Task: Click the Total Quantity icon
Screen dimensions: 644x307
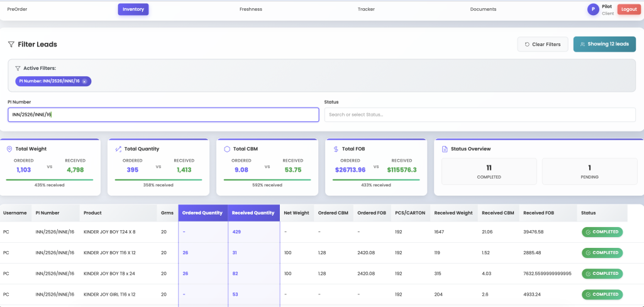Action: tap(118, 149)
